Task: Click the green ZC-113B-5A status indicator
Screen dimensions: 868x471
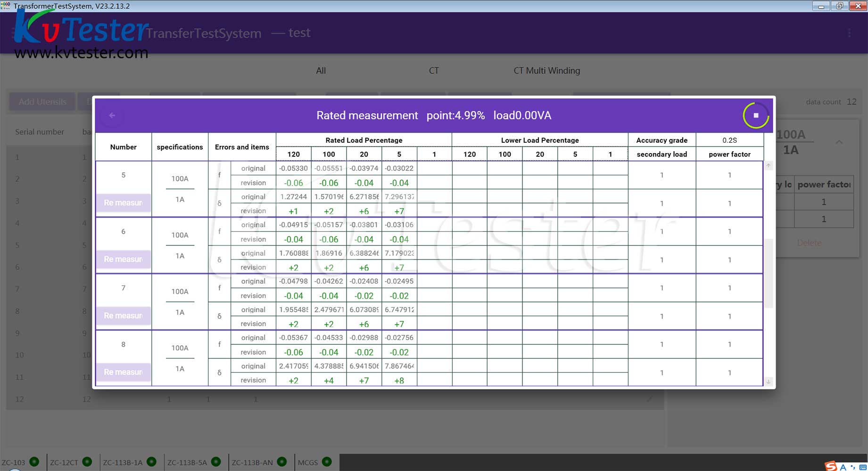Action: 216,462
